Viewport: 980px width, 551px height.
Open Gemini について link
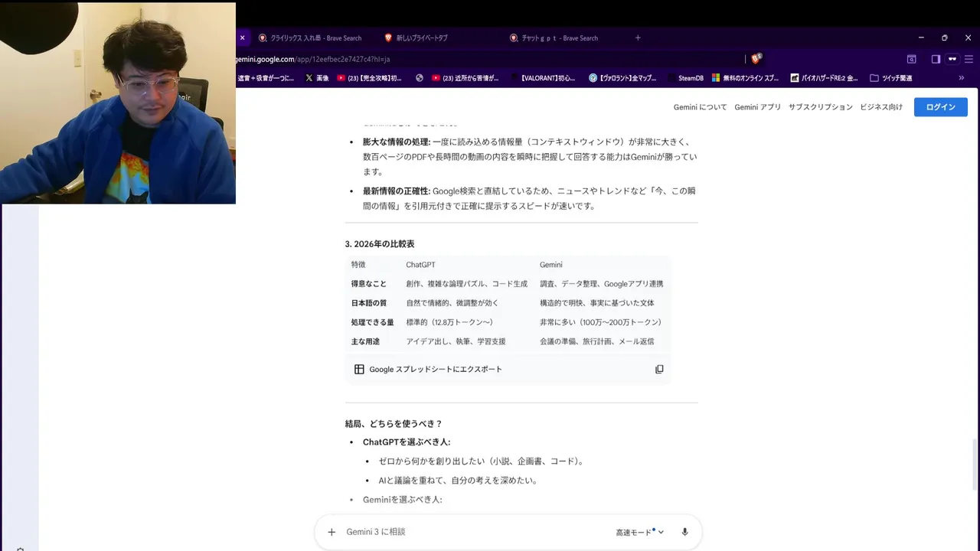[700, 107]
